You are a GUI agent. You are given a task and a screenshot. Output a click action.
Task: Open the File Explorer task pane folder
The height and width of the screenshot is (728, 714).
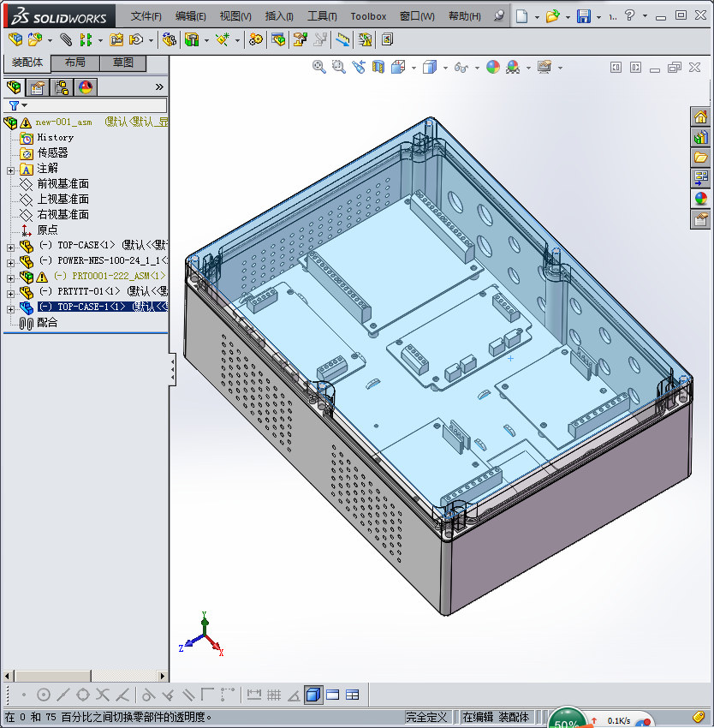[x=700, y=158]
